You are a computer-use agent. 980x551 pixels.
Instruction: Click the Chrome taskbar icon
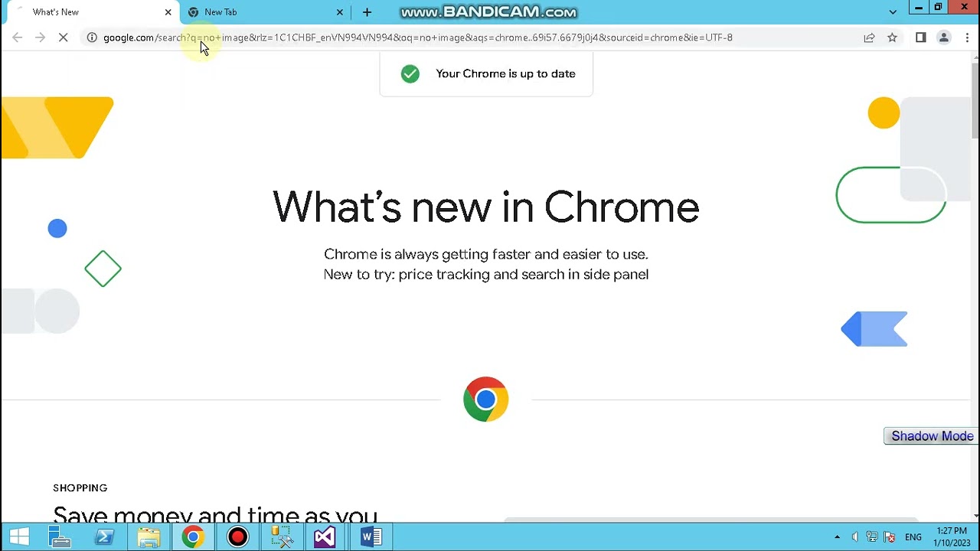193,537
